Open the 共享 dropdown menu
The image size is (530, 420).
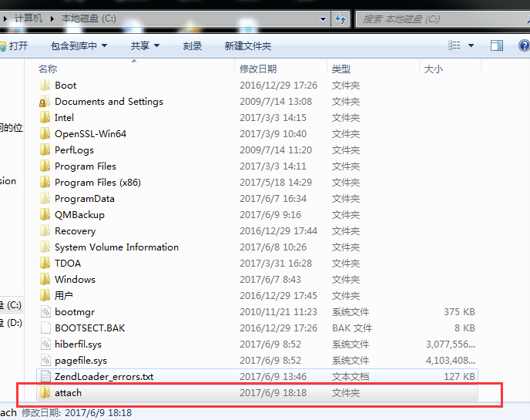[x=145, y=45]
